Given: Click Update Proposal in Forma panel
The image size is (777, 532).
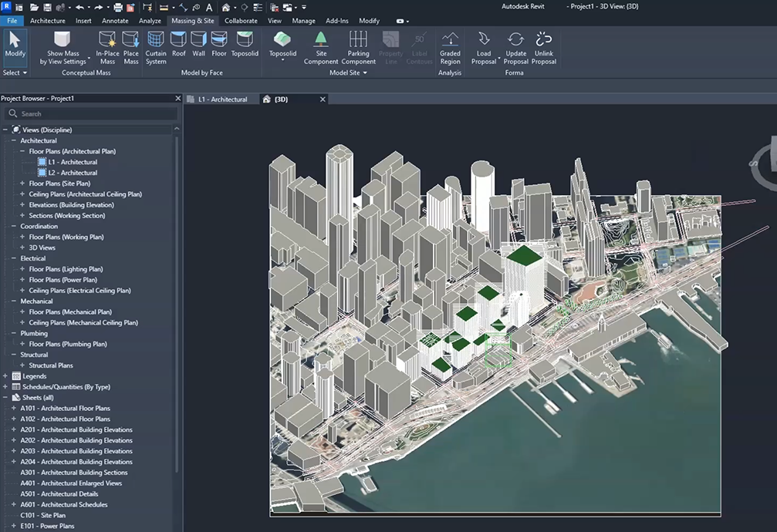Looking at the screenshot, I should [516, 48].
